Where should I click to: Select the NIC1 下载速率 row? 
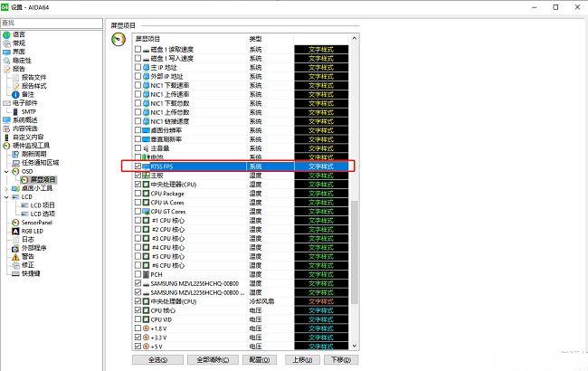click(x=242, y=85)
